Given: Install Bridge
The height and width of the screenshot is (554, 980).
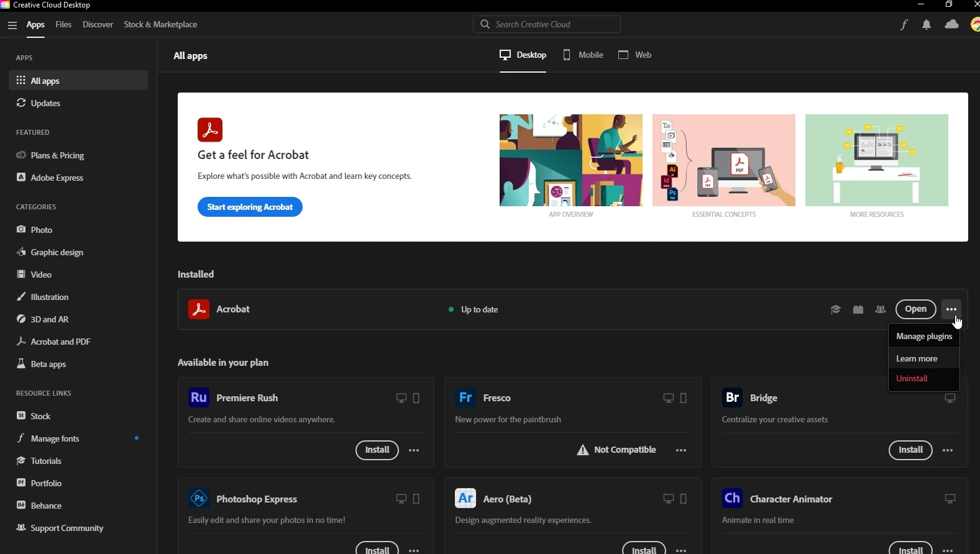Looking at the screenshot, I should point(910,450).
